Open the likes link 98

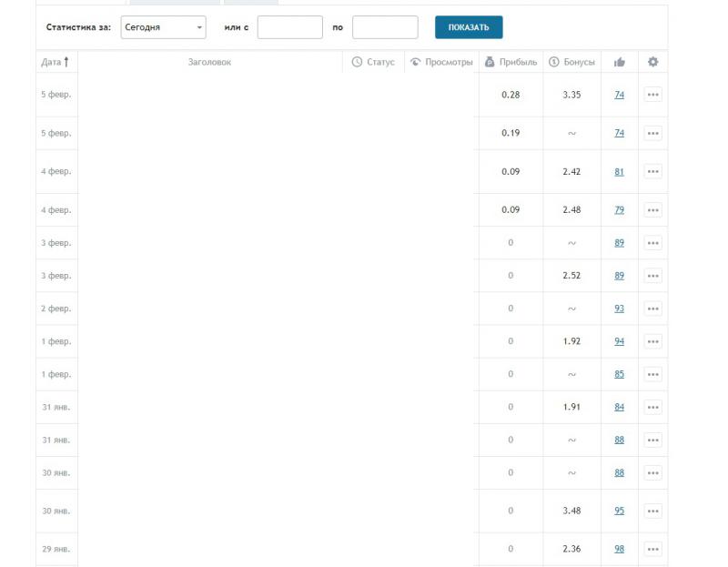620,549
